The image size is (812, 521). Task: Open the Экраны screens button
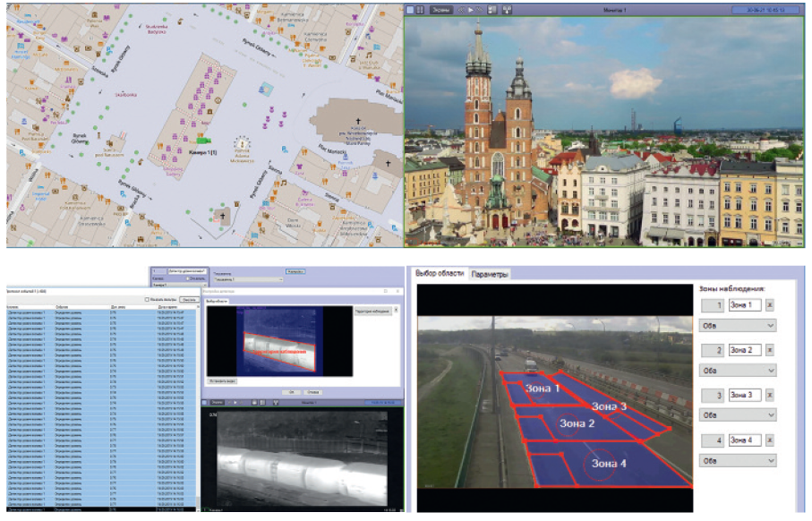[440, 10]
